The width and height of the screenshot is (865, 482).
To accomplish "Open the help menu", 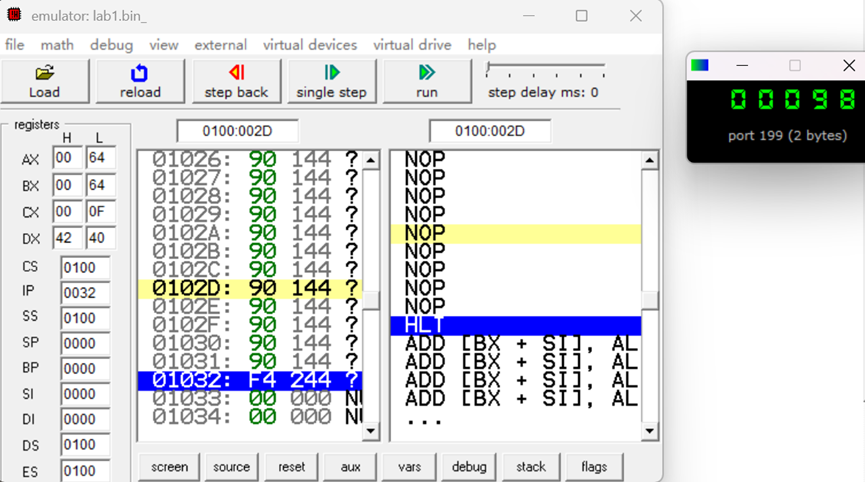I will (x=482, y=45).
